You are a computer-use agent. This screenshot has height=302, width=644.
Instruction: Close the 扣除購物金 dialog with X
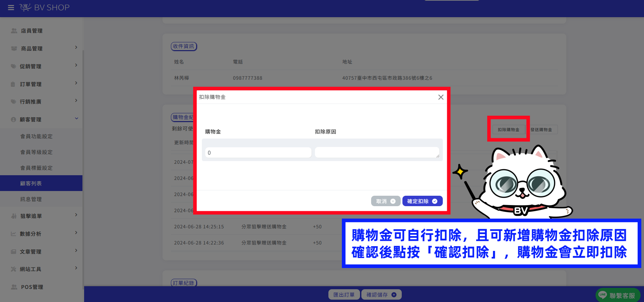[441, 97]
